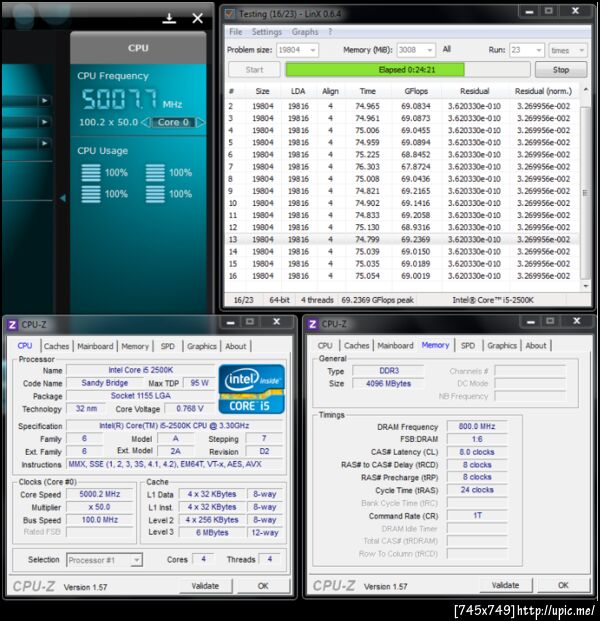Click the Core Speed value 5000.2 MHz
Viewport: 600px width, 621px height.
pyautogui.click(x=99, y=494)
